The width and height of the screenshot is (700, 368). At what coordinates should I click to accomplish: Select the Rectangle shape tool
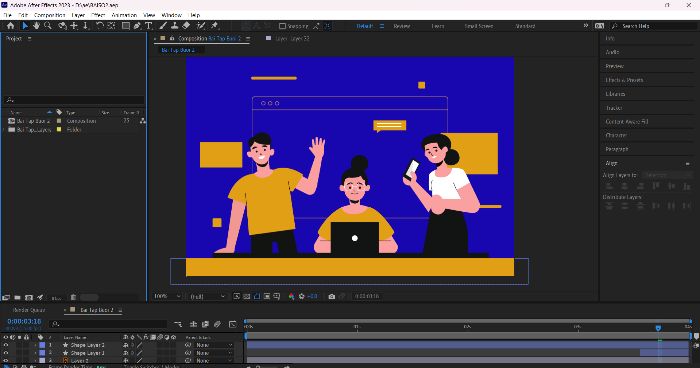click(126, 26)
